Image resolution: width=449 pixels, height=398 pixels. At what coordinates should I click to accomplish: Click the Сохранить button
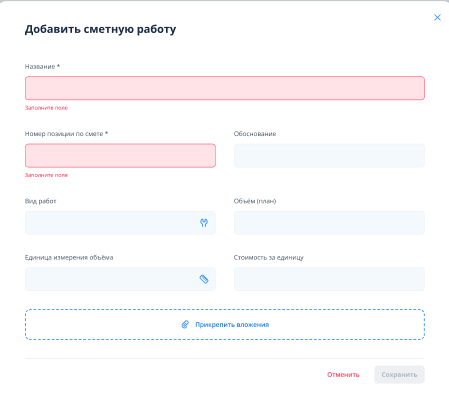(399, 375)
